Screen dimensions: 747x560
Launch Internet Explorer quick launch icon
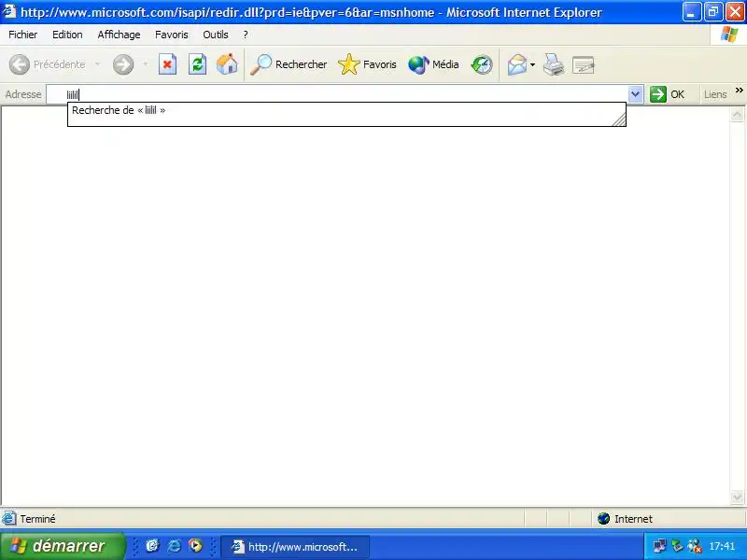pyautogui.click(x=174, y=546)
